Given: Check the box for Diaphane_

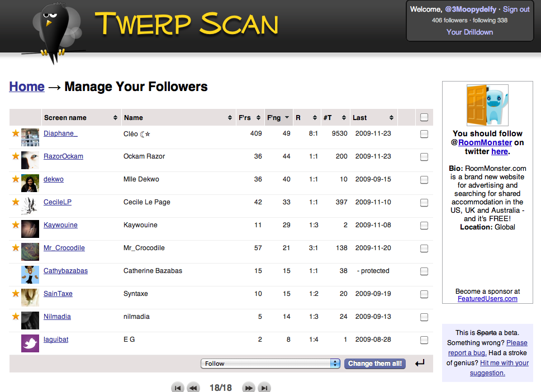Looking at the screenshot, I should coord(424,134).
